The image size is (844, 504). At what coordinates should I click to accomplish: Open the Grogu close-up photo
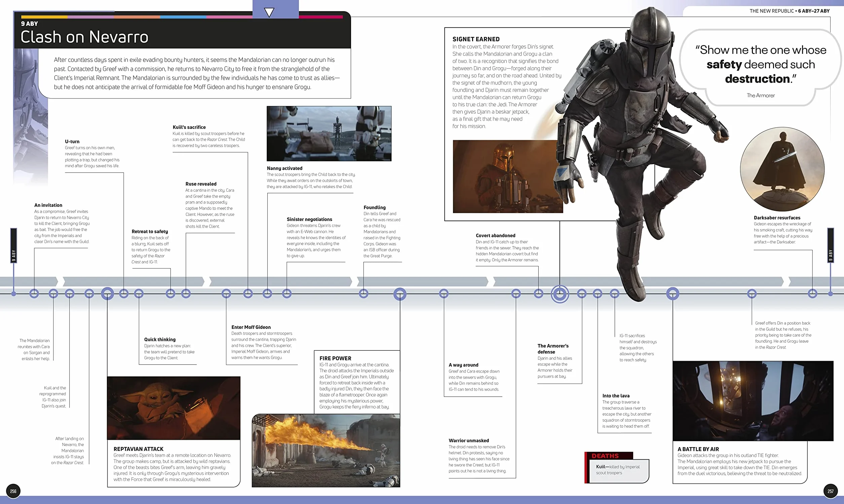174,408
